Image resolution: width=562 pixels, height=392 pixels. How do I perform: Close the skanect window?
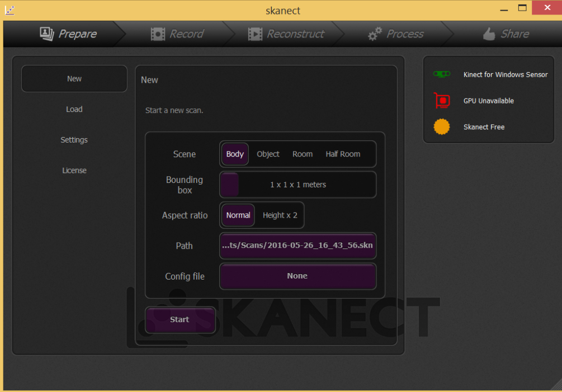pos(547,7)
